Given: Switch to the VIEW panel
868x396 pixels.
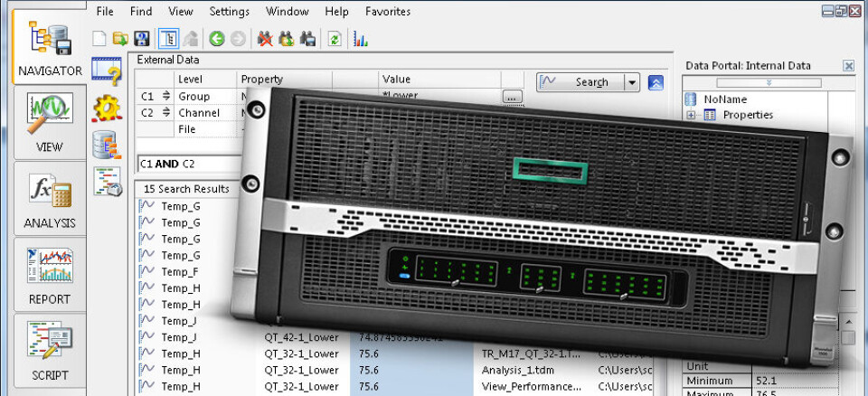Looking at the screenshot, I should pyautogui.click(x=49, y=123).
